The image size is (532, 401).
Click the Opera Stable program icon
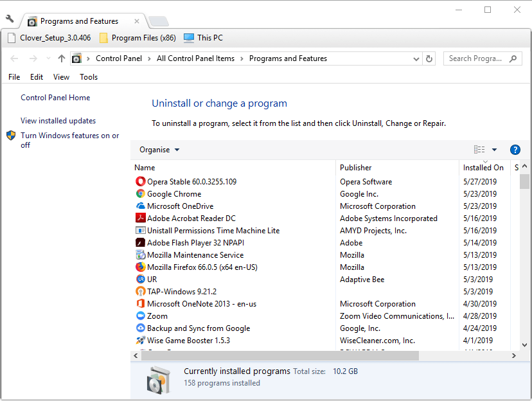pyautogui.click(x=141, y=181)
